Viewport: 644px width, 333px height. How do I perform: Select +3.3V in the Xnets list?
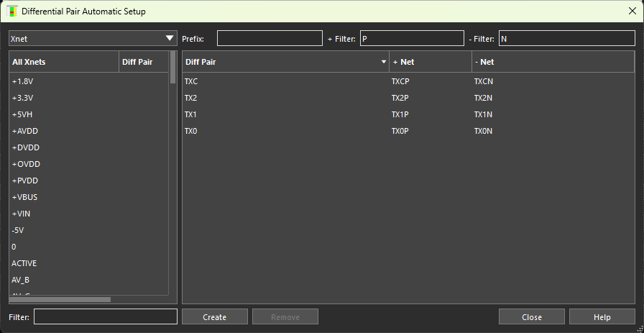[23, 98]
